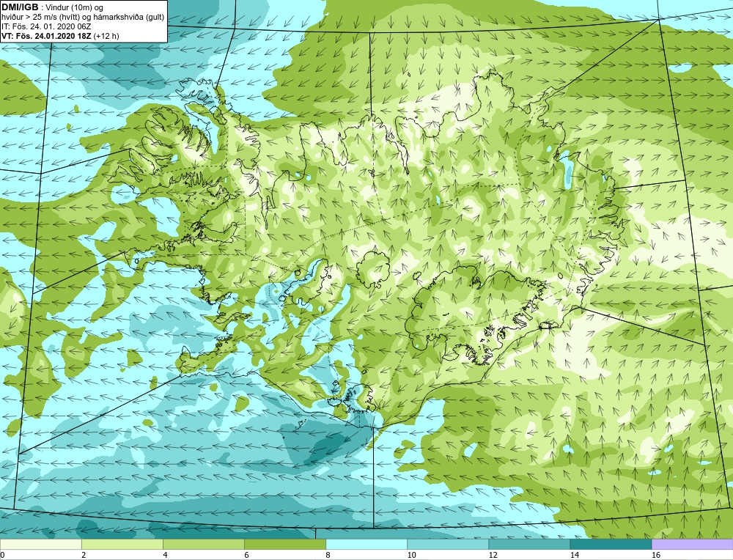Click the 10–12 m/s light teal legend swatch
Image resolution: width=733 pixels, height=560 pixels.
point(448,544)
